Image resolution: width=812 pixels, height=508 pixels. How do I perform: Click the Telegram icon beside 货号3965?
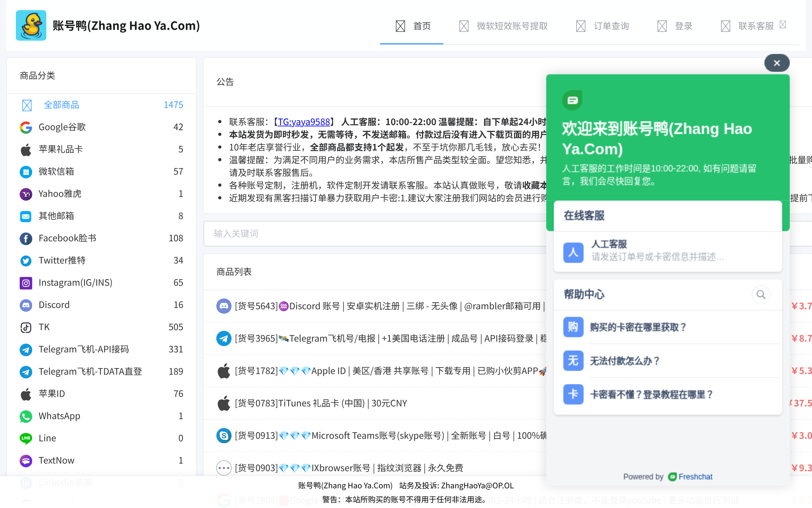tap(224, 338)
